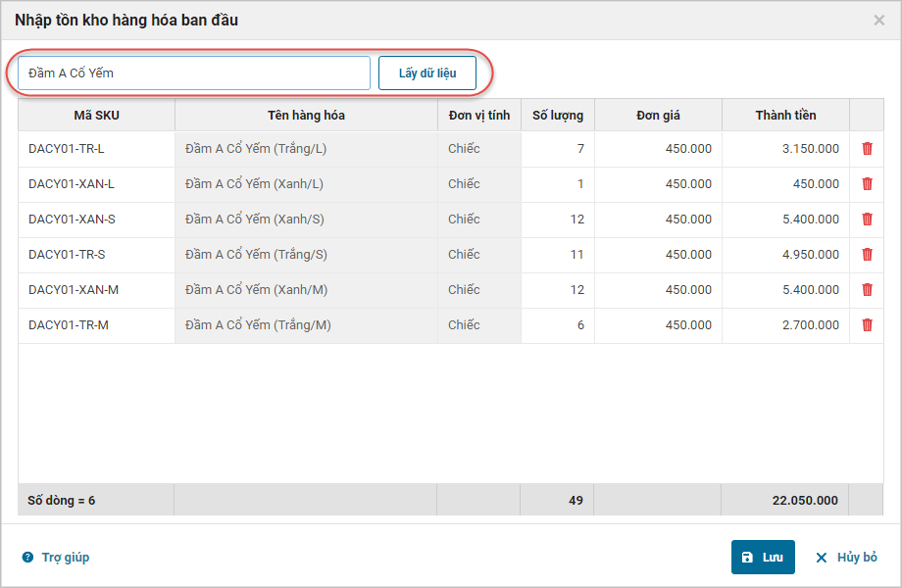Image resolution: width=902 pixels, height=588 pixels.
Task: Close the dialog with the X icon
Action: coord(878,20)
